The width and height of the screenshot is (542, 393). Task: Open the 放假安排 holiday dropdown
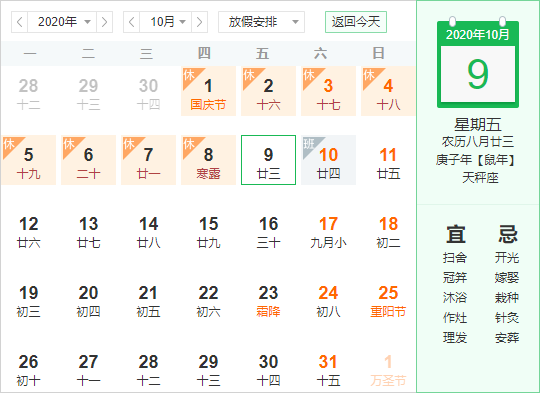(x=261, y=22)
